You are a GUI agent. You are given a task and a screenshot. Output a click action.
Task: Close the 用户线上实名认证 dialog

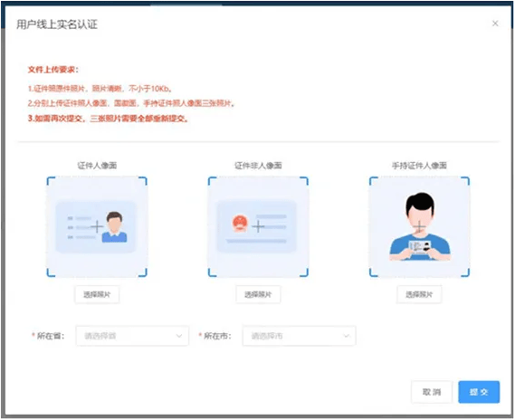pos(495,24)
